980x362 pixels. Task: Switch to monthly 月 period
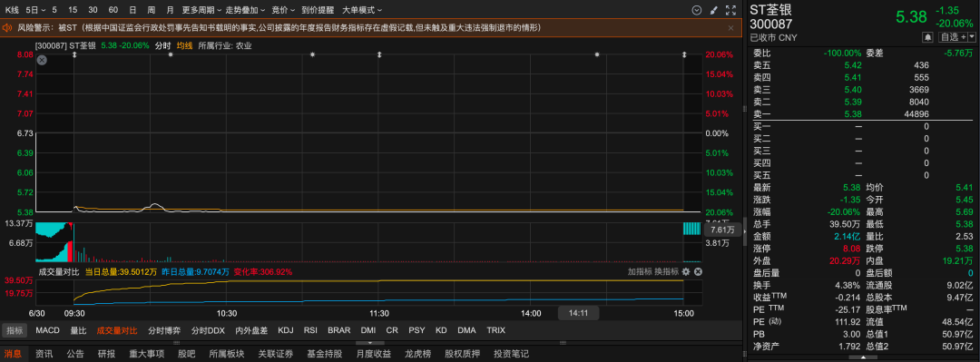(171, 10)
